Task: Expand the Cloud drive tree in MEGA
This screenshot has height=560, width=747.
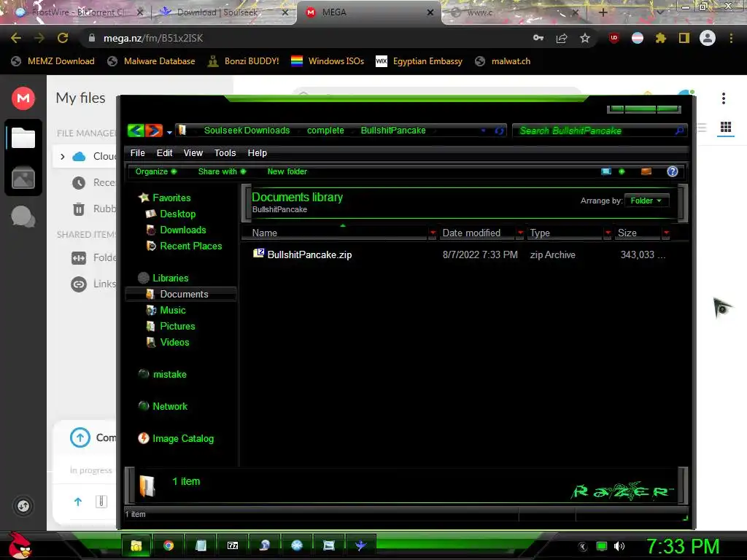Action: [63, 156]
